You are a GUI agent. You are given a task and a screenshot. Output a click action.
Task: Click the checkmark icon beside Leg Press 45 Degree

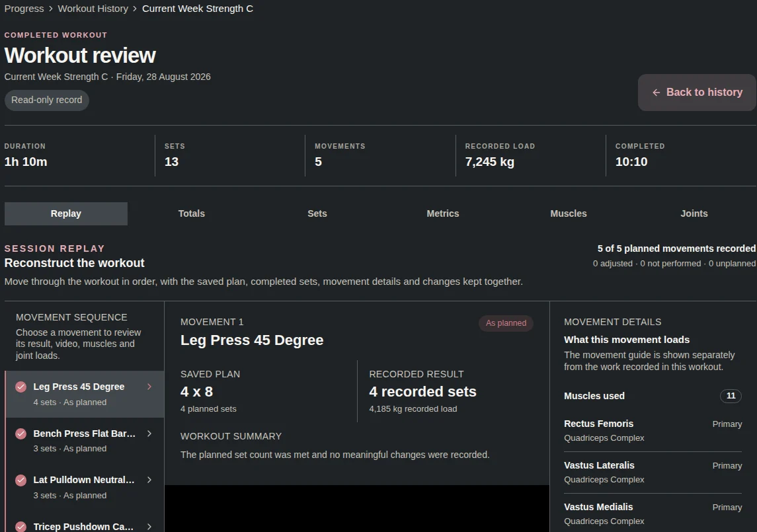20,387
